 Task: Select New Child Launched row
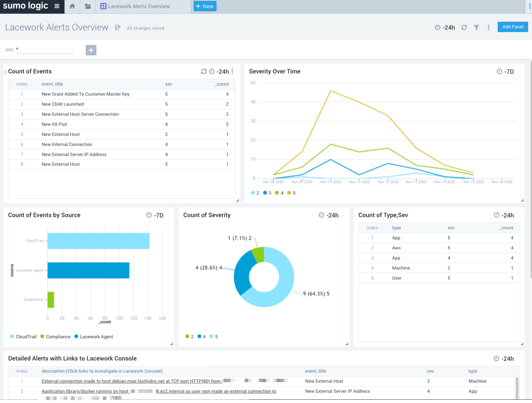(121, 104)
